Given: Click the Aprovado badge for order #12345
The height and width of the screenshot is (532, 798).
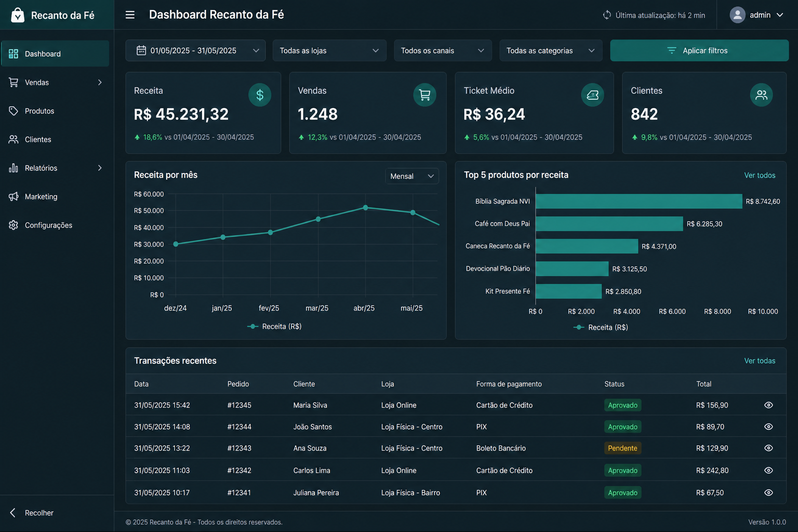Looking at the screenshot, I should coord(622,405).
